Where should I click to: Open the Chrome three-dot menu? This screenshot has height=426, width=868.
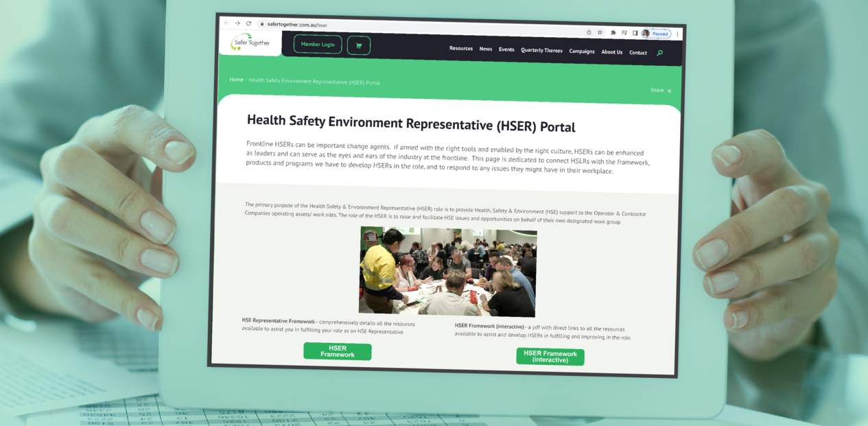pyautogui.click(x=677, y=34)
